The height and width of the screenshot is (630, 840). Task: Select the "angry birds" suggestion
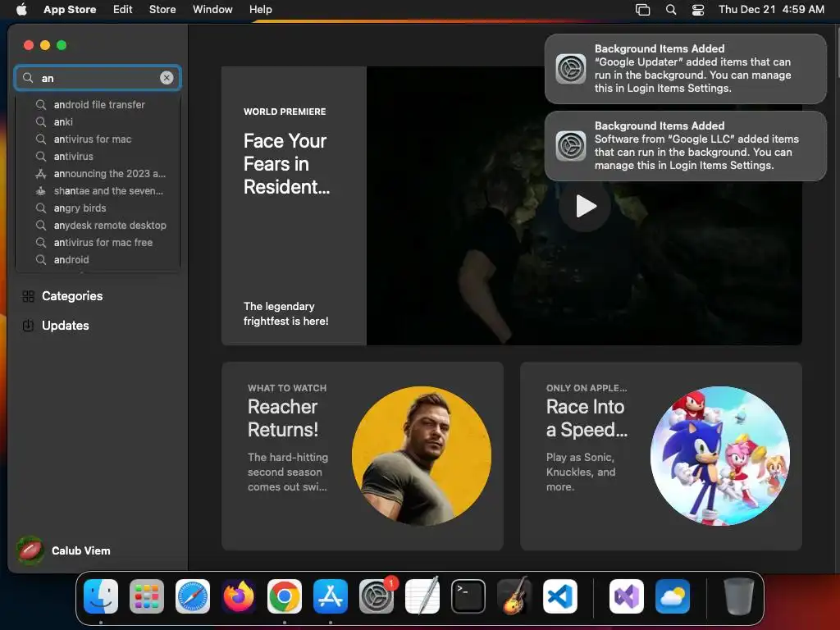pyautogui.click(x=98, y=208)
